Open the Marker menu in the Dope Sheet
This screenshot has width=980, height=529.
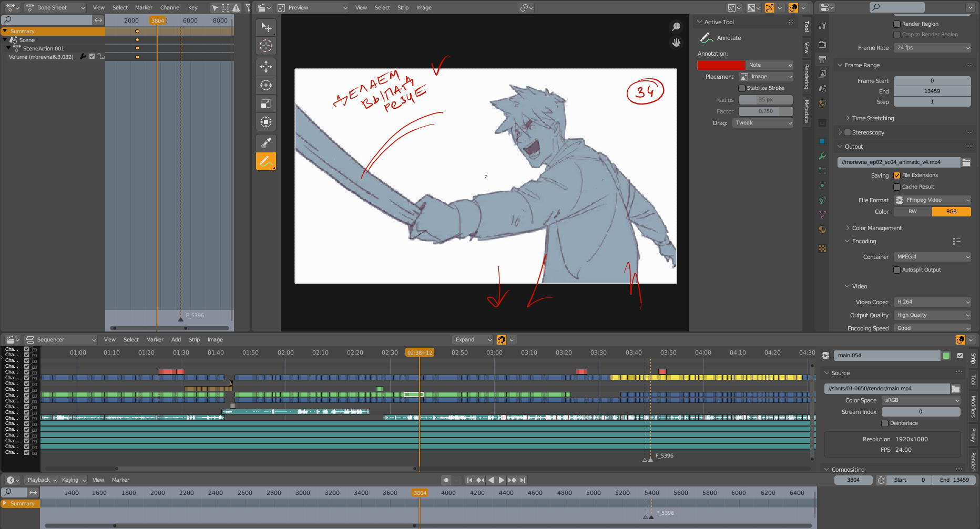click(144, 7)
